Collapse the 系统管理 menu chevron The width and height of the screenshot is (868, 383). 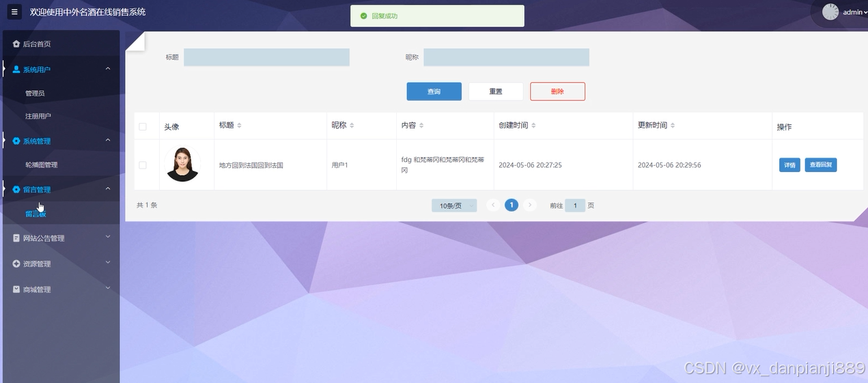(108, 140)
